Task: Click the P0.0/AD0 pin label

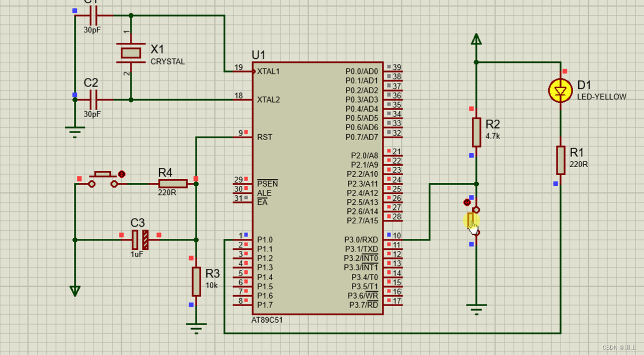Action: (362, 71)
